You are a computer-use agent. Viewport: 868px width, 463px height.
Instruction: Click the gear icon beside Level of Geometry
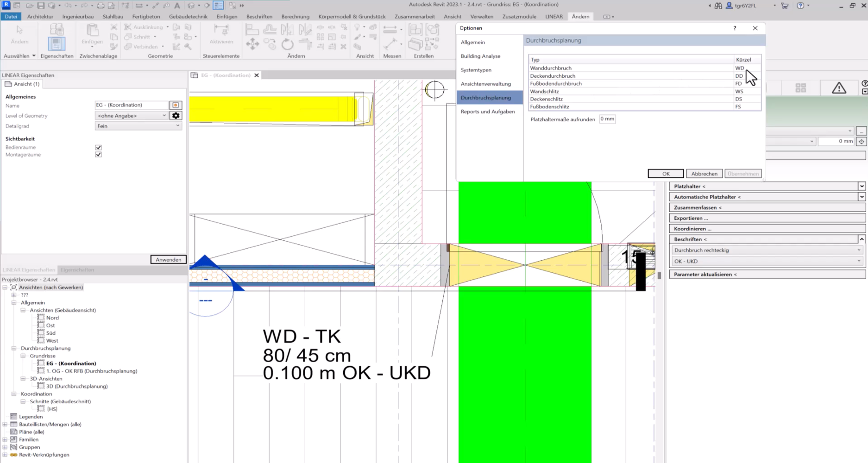click(176, 116)
